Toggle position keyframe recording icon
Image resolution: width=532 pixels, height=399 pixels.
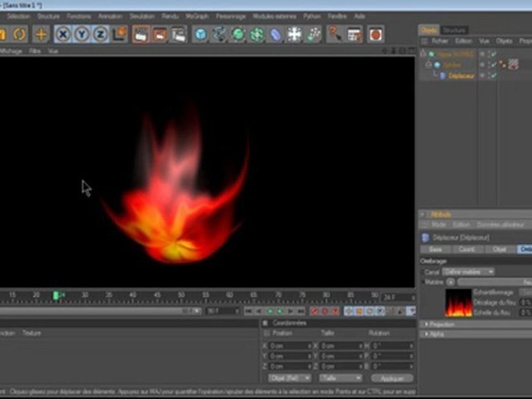[349, 311]
